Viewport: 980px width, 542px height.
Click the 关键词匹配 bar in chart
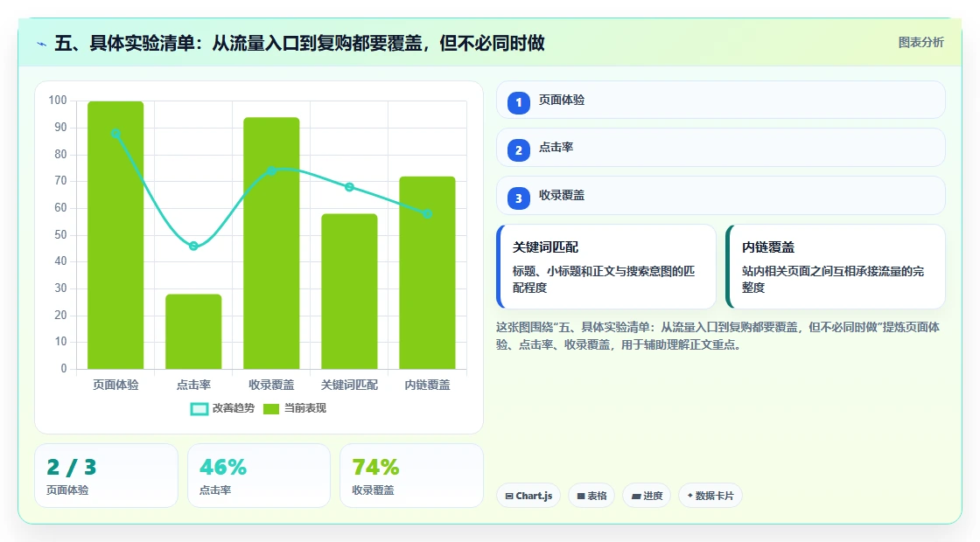point(349,292)
